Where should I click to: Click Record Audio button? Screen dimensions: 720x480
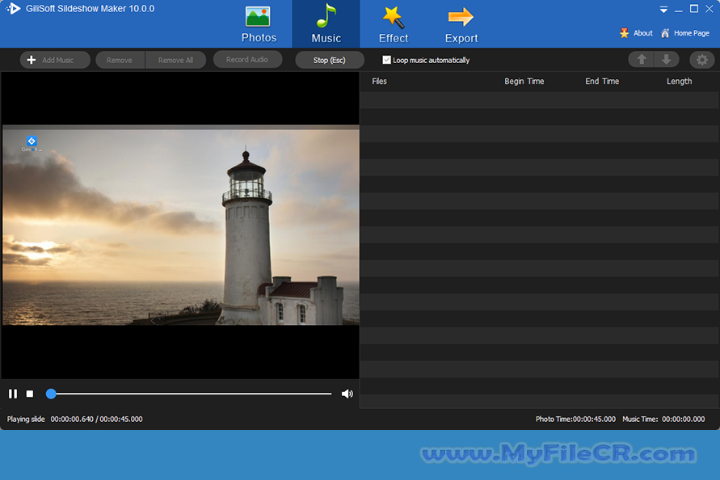247,60
